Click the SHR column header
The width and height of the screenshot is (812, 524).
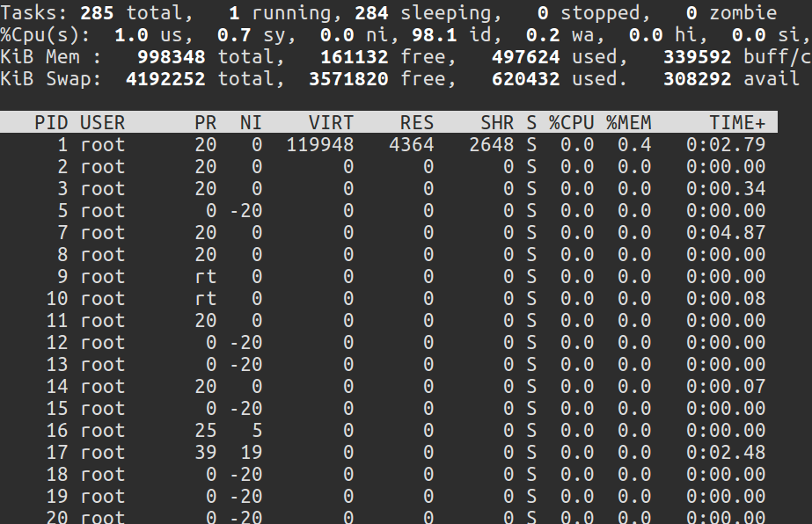[x=497, y=122]
